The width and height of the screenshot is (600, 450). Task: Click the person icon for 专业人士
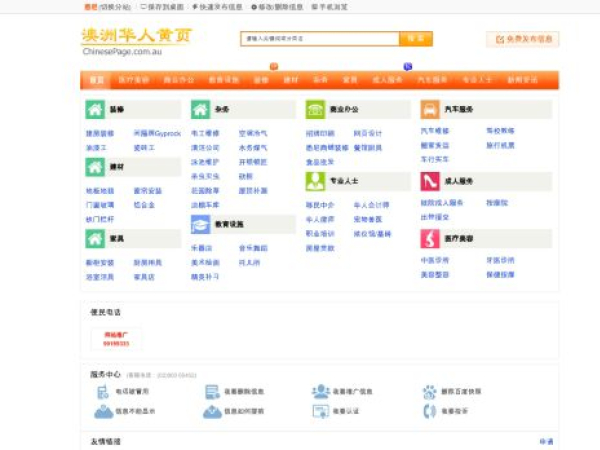(x=315, y=181)
